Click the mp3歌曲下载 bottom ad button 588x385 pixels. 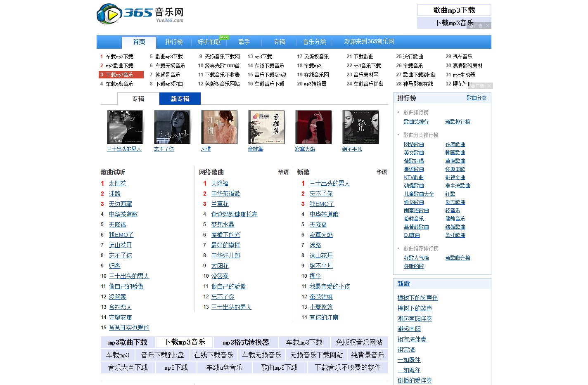(x=128, y=342)
